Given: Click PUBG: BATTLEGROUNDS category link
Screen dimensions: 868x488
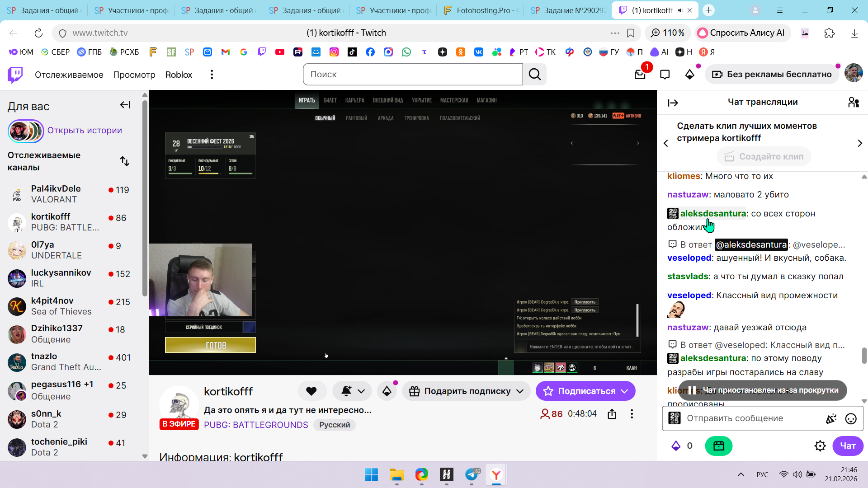Looking at the screenshot, I should 256,425.
